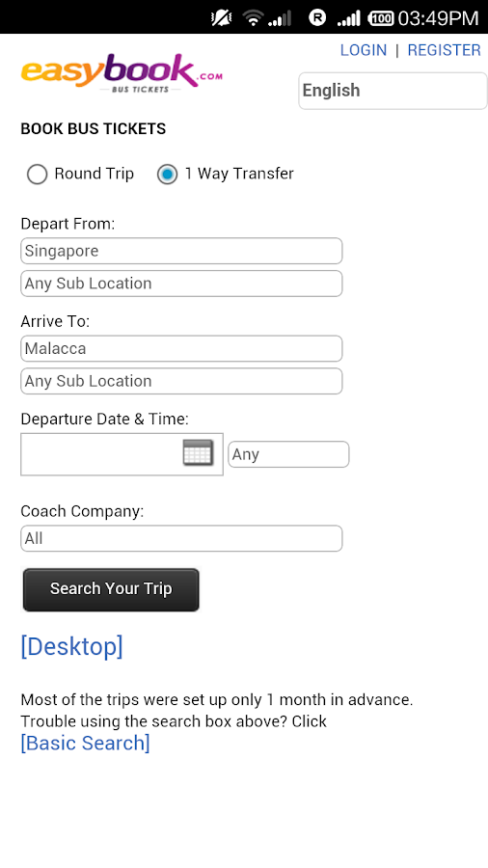
Task: Select the Round Trip radio button
Action: 37,175
